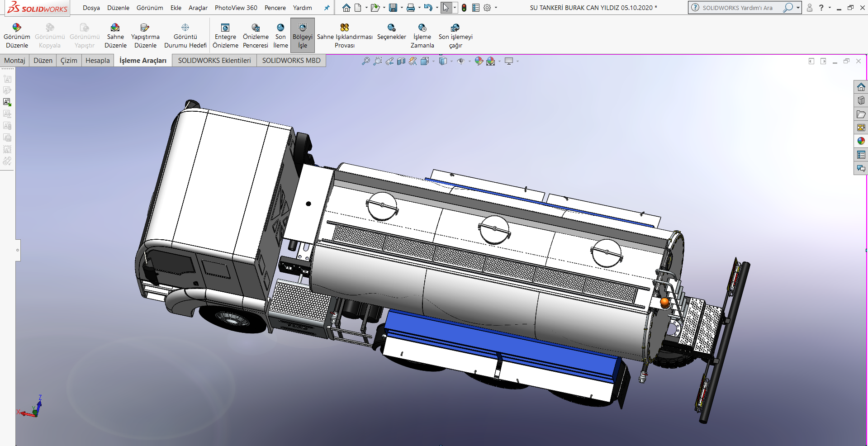This screenshot has height=446, width=868.
Task: Open the Ekle menu
Action: 176,8
